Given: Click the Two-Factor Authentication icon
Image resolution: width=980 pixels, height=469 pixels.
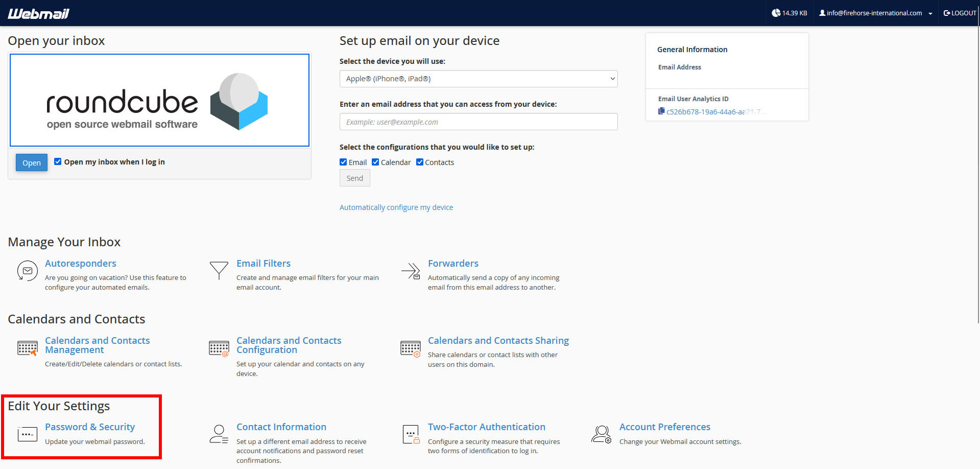Looking at the screenshot, I should [x=411, y=434].
